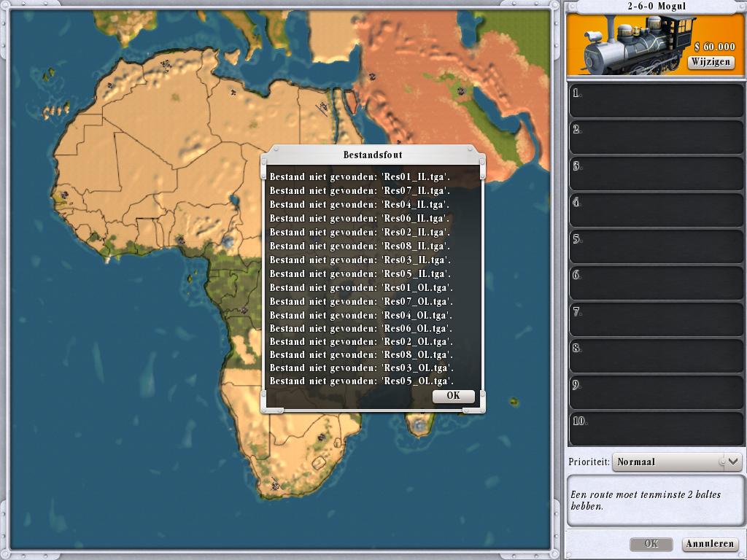Click OK in the Bestandsfout dialog
747x560 pixels.
(x=453, y=396)
